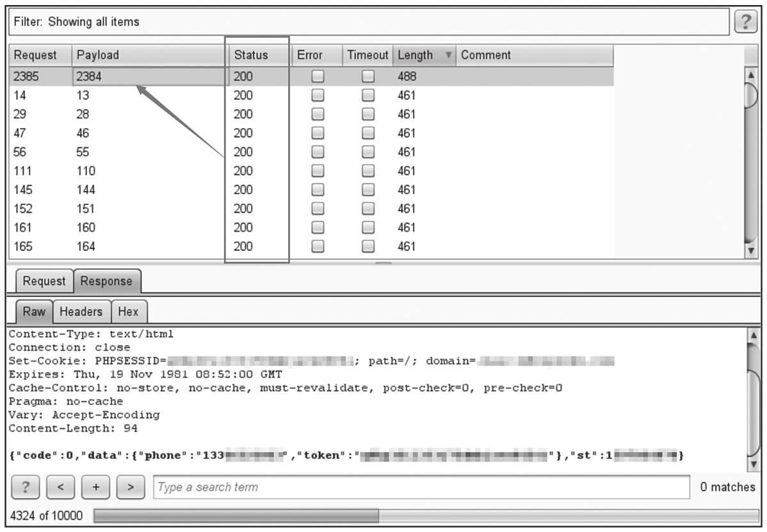Viewport: 767px width, 532px height.
Task: Click the plus search options button
Action: pos(96,487)
